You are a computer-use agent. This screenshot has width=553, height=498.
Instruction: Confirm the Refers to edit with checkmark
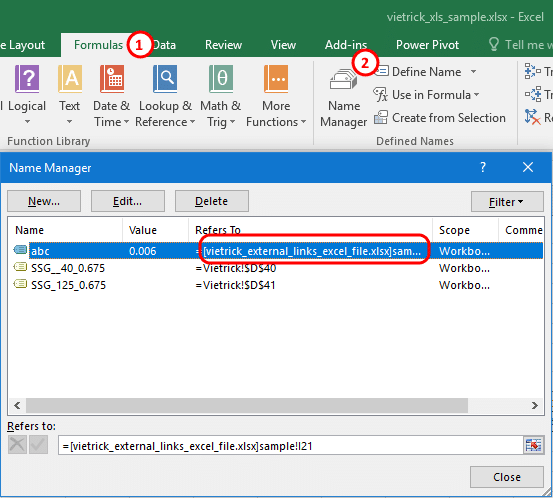pyautogui.click(x=38, y=445)
